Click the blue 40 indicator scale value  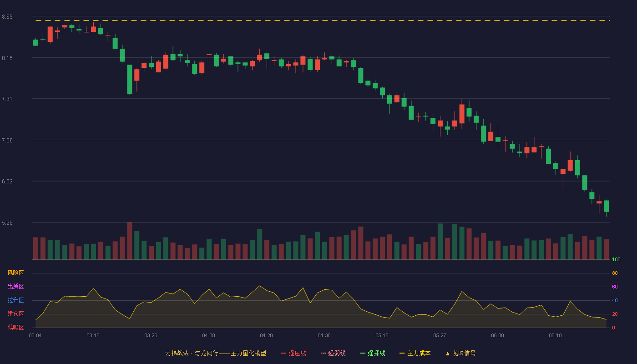(615, 301)
